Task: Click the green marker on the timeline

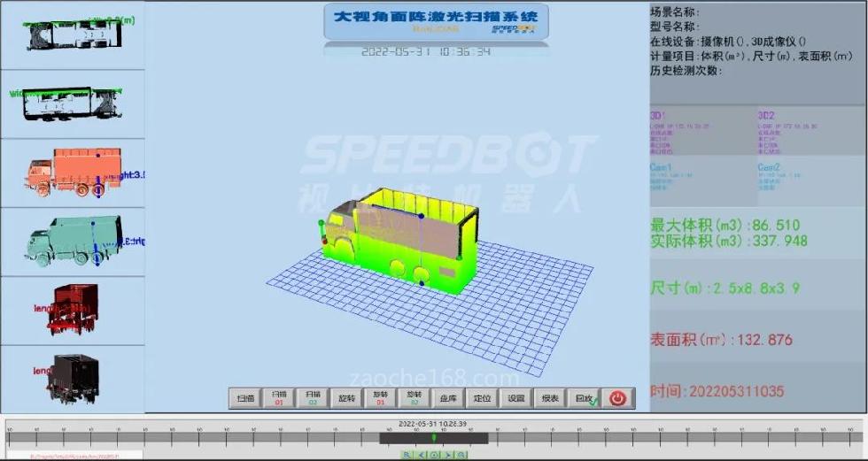Action: click(433, 438)
